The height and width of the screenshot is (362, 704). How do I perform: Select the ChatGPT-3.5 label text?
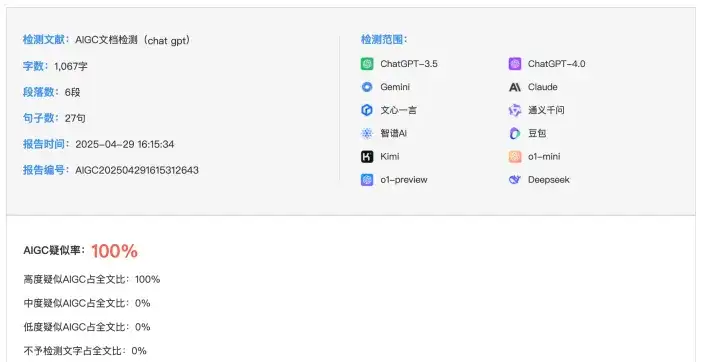pos(409,64)
